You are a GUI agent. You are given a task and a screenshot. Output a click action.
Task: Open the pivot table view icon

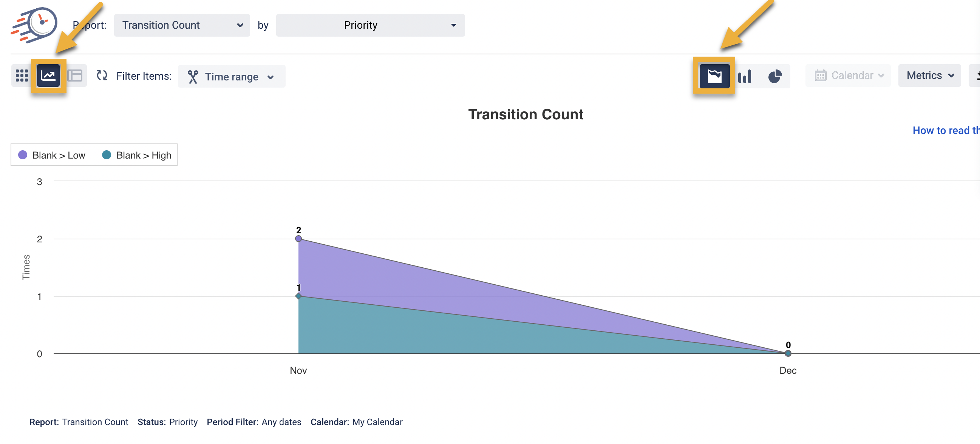75,76
